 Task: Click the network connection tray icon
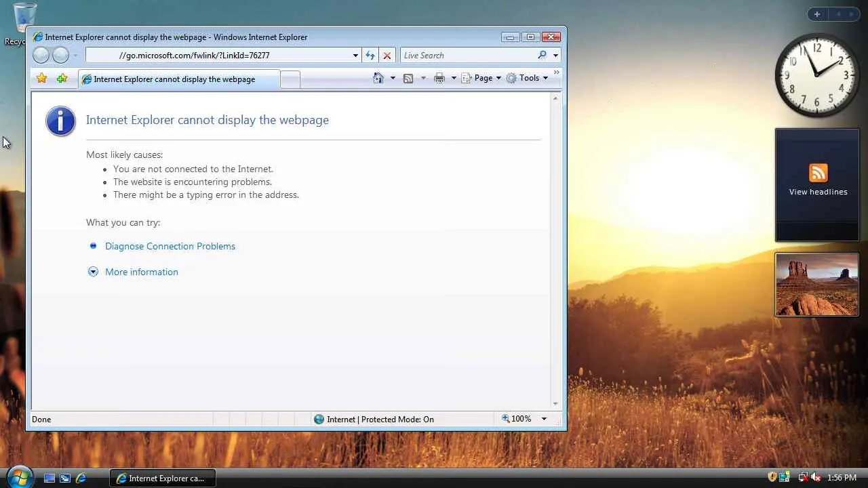pyautogui.click(x=802, y=477)
